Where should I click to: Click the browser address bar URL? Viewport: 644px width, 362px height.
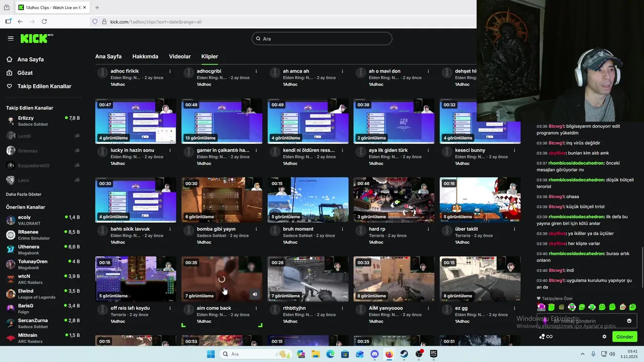[x=156, y=22]
